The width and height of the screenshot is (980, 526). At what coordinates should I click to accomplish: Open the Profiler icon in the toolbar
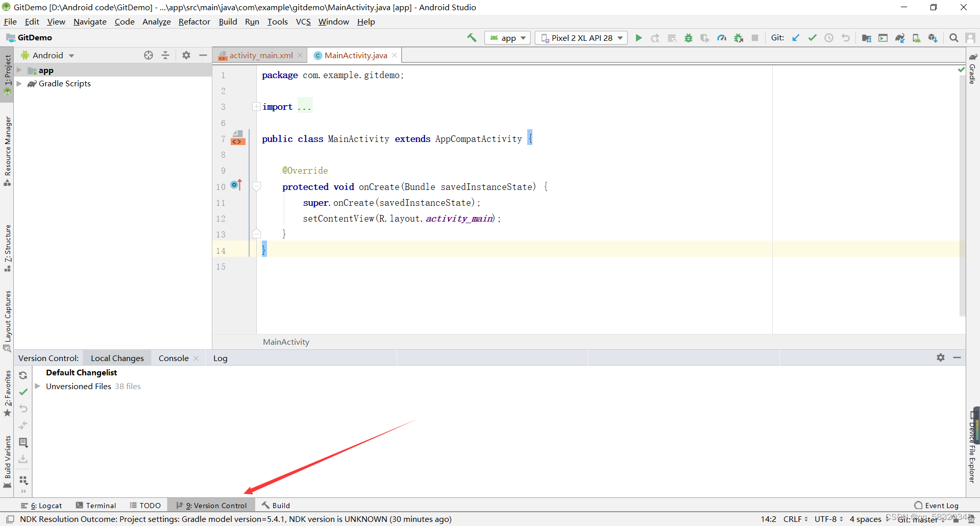coord(722,38)
